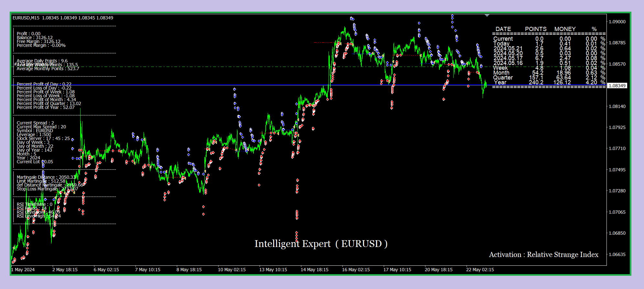Click the 2024.05.21 row in the table
The image size is (644, 289).
pyautogui.click(x=549, y=48)
